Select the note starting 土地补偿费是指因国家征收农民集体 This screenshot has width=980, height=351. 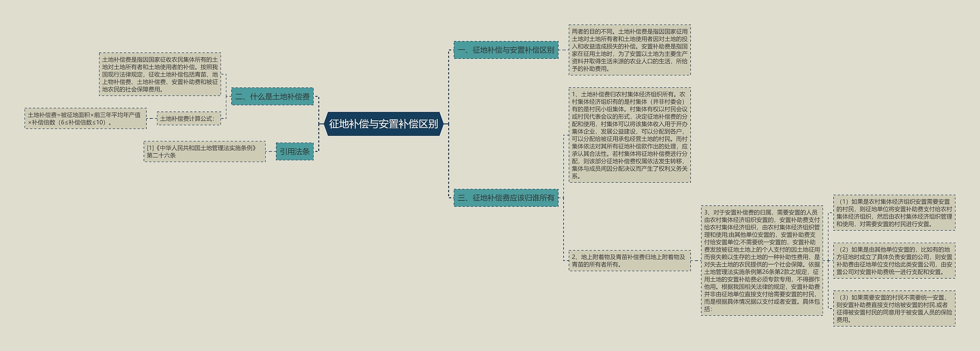pyautogui.click(x=160, y=74)
